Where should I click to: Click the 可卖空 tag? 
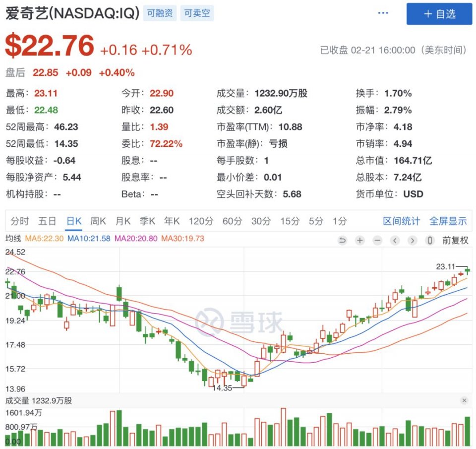tap(197, 13)
